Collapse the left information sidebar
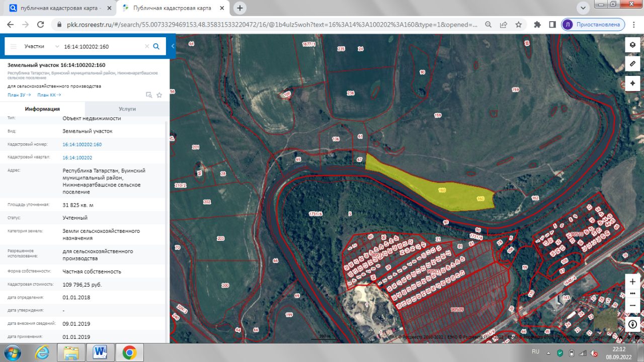Screen dimensions: 644x362 point(173,46)
